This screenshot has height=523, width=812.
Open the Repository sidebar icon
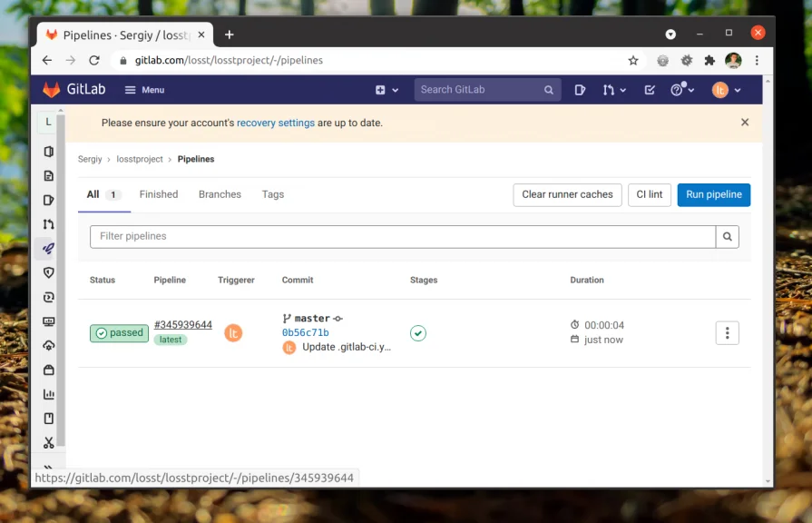tap(48, 175)
